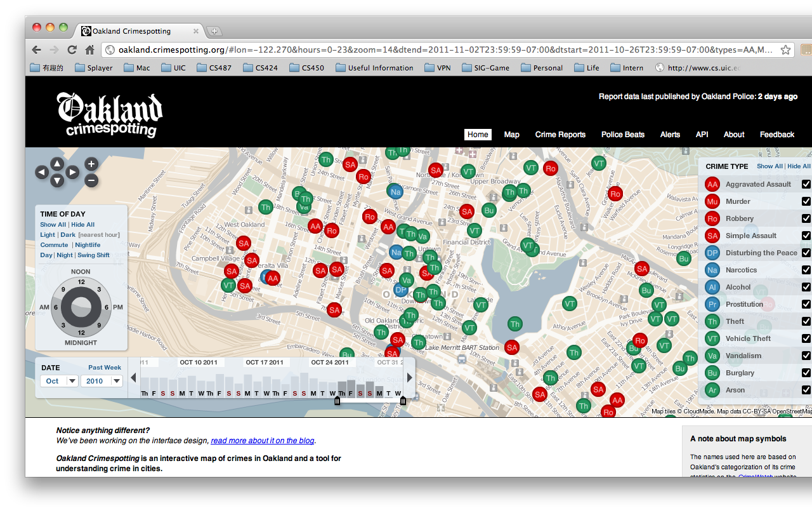Click Show All in Time of Day panel

point(53,225)
